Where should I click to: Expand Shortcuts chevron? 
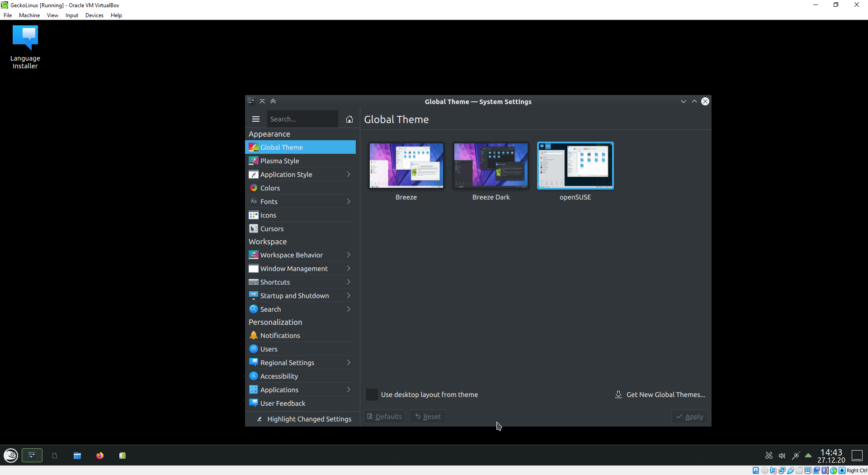point(349,282)
